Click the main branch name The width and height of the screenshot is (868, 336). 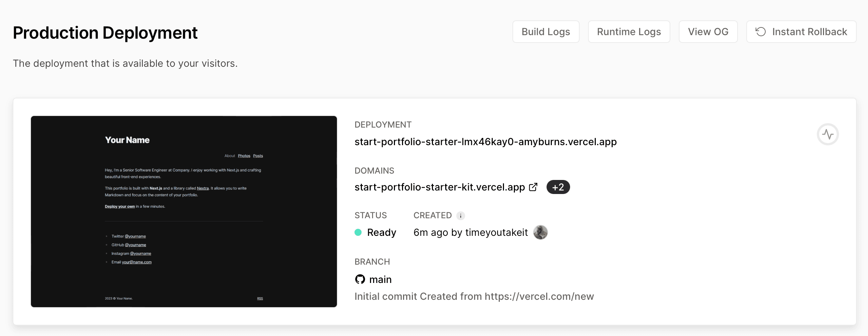tap(381, 279)
